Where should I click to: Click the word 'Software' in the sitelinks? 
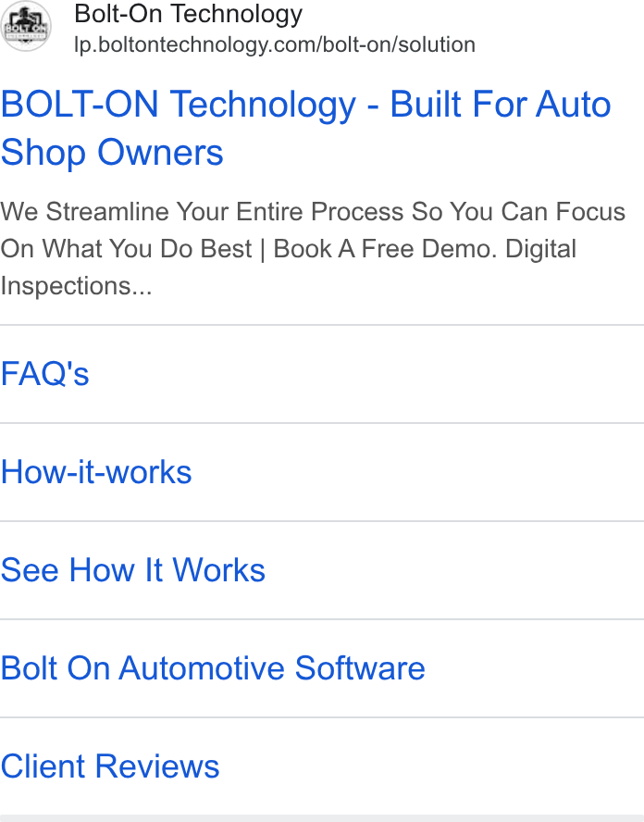[360, 668]
